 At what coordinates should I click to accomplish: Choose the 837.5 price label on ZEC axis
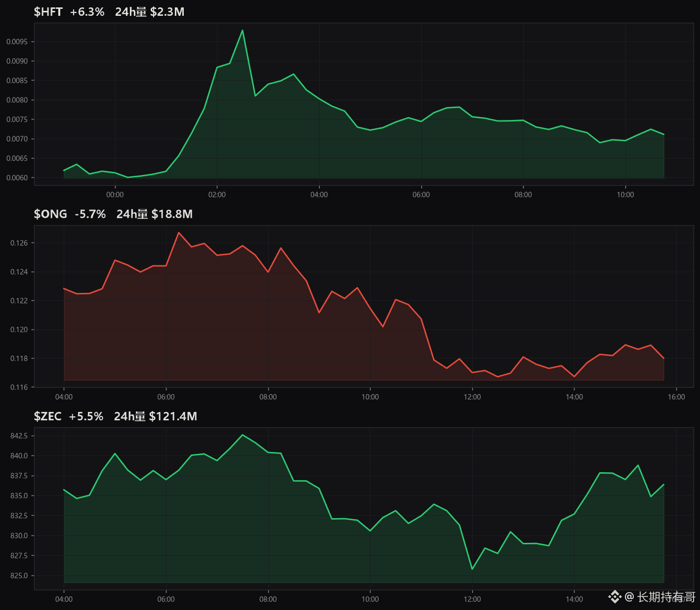(x=19, y=476)
